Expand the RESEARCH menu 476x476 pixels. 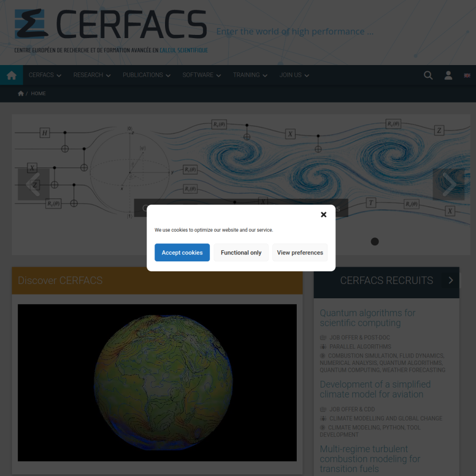coord(91,75)
